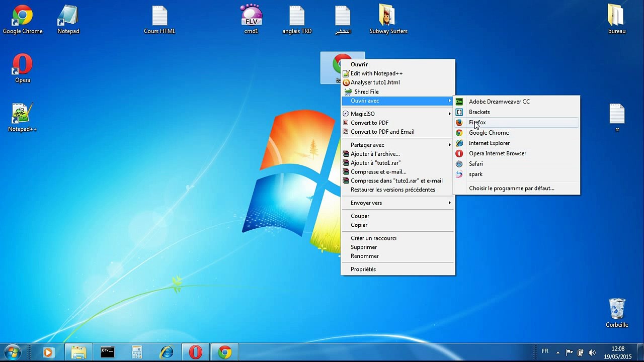
Task: Choose Copier in the context menu
Action: point(397,225)
